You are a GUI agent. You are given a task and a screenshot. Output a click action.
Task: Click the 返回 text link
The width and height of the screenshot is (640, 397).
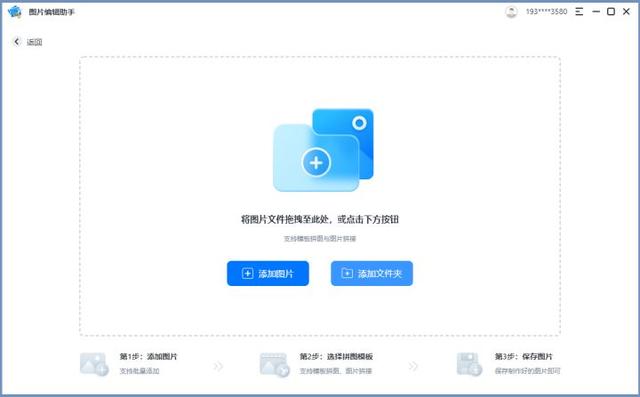point(34,42)
